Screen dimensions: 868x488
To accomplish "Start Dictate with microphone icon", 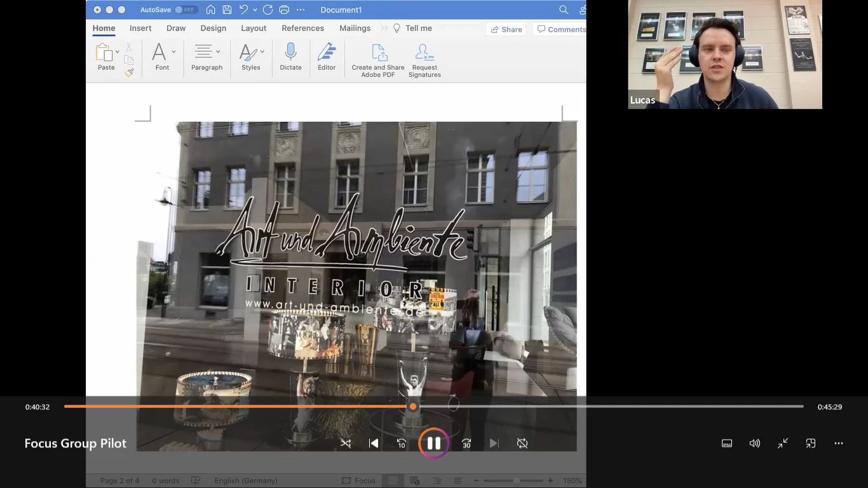I will pos(291,57).
